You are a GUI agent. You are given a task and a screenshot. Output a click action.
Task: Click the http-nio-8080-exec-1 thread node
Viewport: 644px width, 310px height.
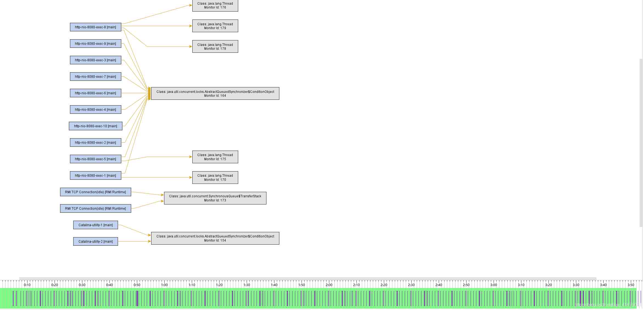coord(95,176)
